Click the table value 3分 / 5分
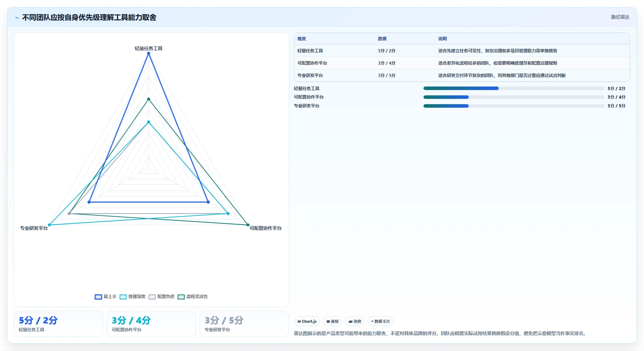This screenshot has width=644, height=351. [x=387, y=76]
